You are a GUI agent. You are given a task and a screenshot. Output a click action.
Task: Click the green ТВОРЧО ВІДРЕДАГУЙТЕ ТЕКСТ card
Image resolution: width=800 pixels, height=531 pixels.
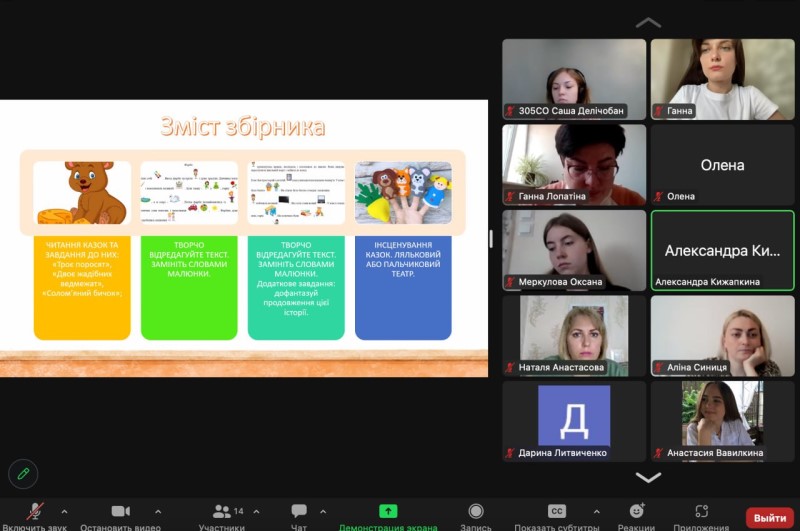189,288
